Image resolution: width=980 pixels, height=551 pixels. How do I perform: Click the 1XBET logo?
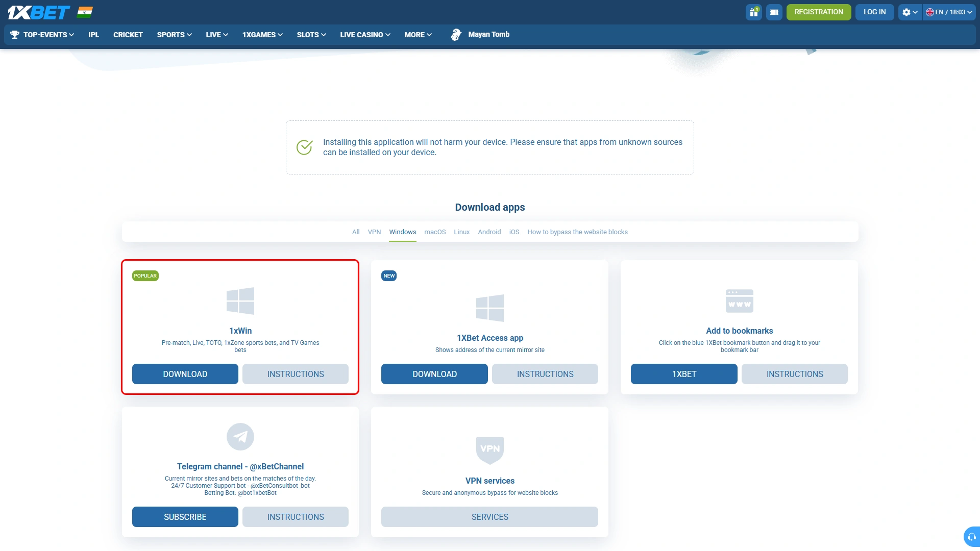(39, 12)
